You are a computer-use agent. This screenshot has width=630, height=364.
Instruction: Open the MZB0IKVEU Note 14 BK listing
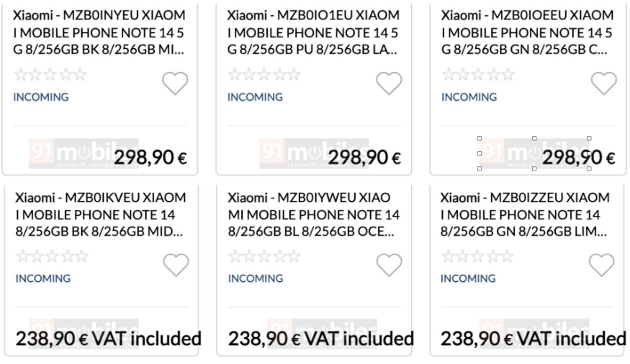click(x=99, y=214)
